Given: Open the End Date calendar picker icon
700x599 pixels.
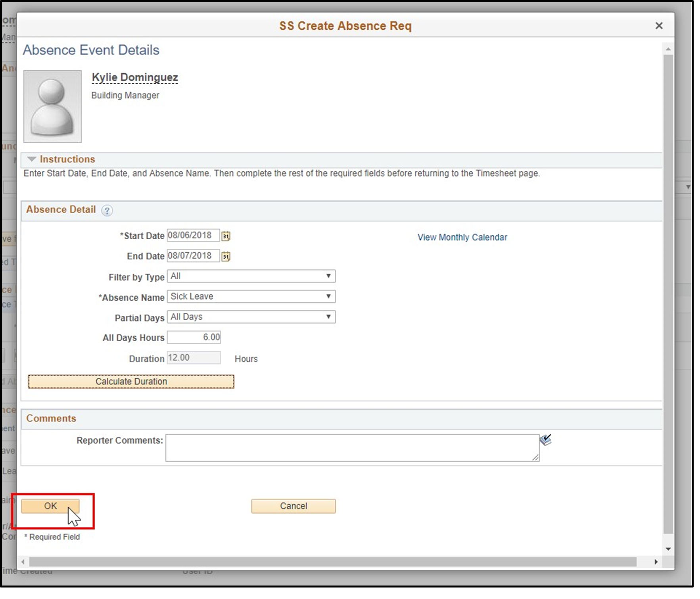Looking at the screenshot, I should tap(226, 256).
